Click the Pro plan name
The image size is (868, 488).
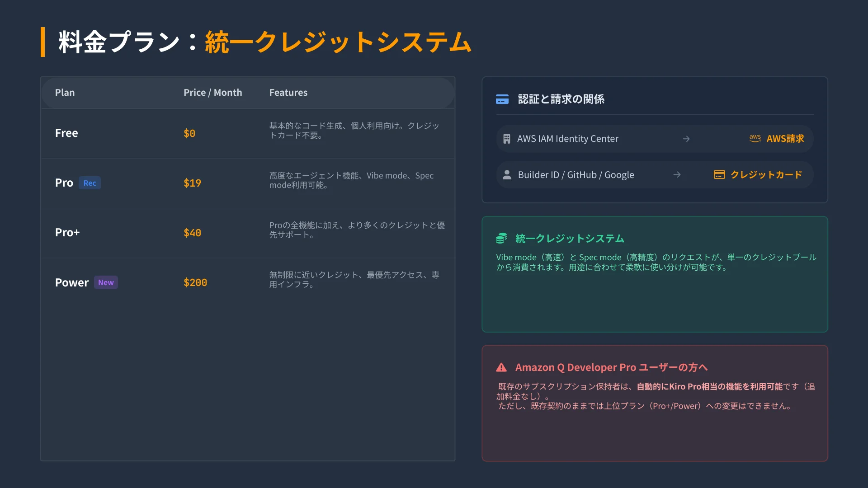[64, 183]
